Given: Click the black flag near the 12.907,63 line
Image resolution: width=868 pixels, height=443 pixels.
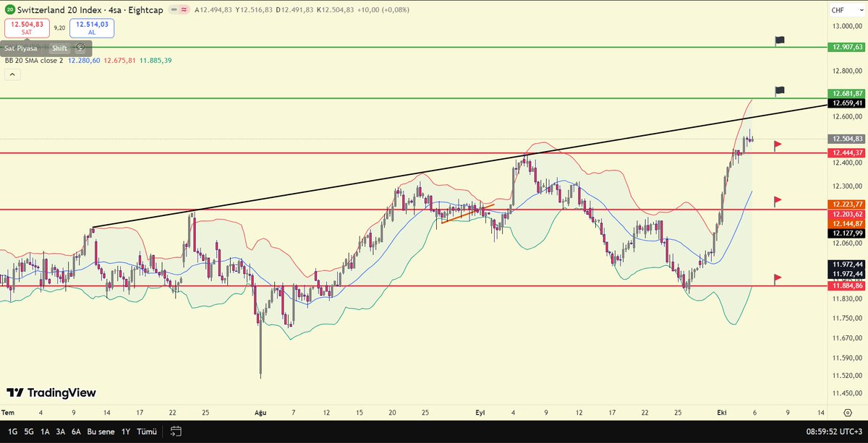Looking at the screenshot, I should tap(779, 41).
